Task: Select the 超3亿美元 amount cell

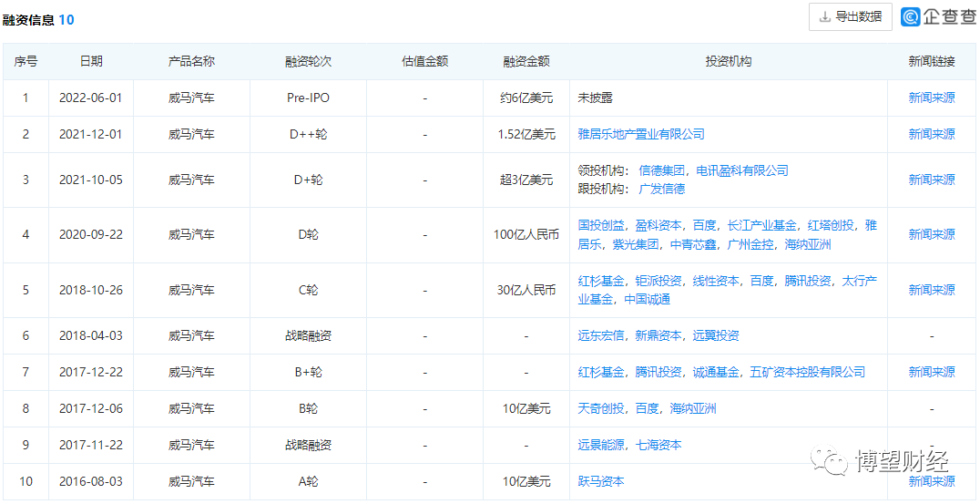Action: coord(526,180)
